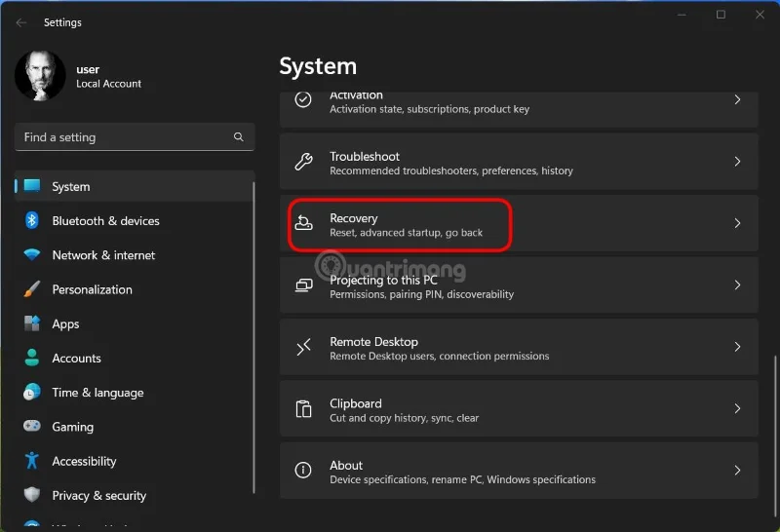This screenshot has height=532, width=780.
Task: Maximize the Settings window
Action: 721,15
